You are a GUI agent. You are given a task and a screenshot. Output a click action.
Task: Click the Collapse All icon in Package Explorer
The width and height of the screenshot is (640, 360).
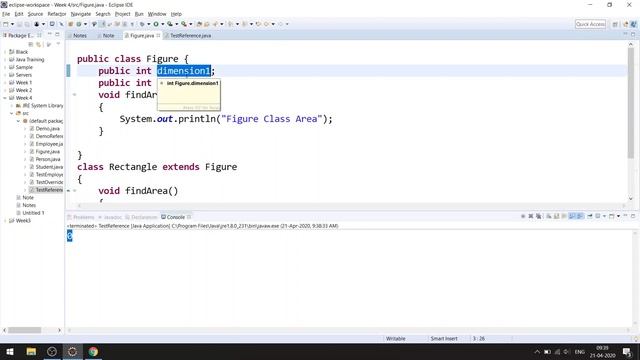[31, 44]
